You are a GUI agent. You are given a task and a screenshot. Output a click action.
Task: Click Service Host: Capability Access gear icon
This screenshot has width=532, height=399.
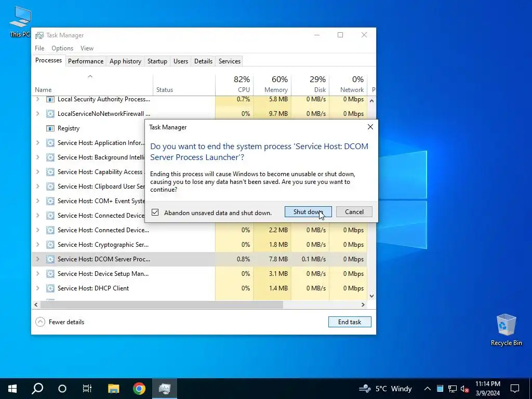pos(50,172)
